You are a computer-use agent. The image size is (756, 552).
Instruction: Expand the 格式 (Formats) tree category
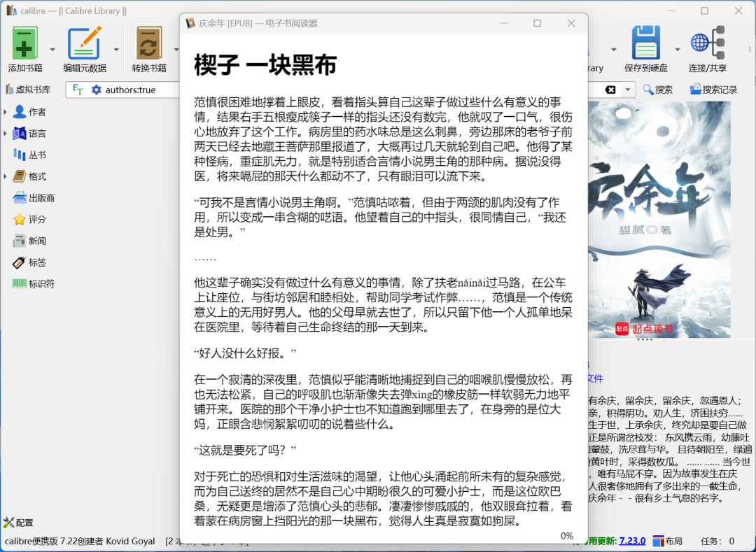[6, 176]
